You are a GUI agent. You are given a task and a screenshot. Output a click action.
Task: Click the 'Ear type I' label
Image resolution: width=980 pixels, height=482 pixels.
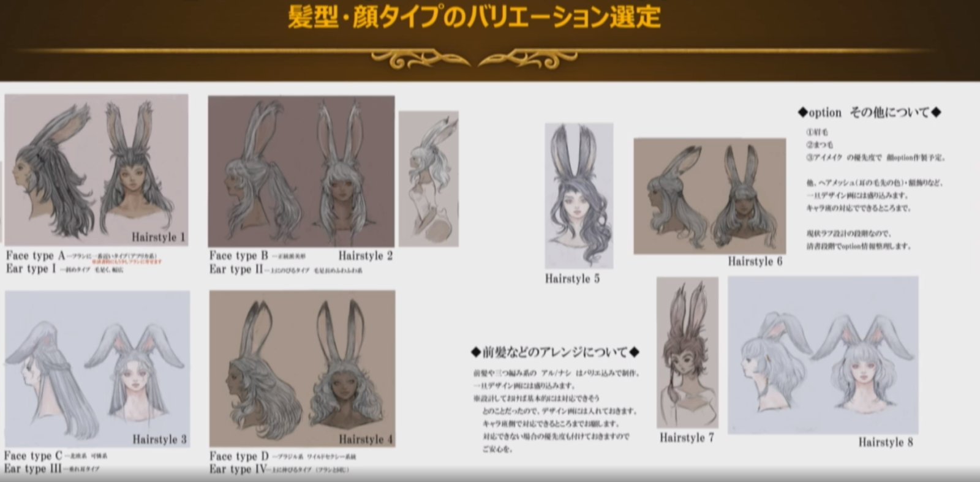31,269
